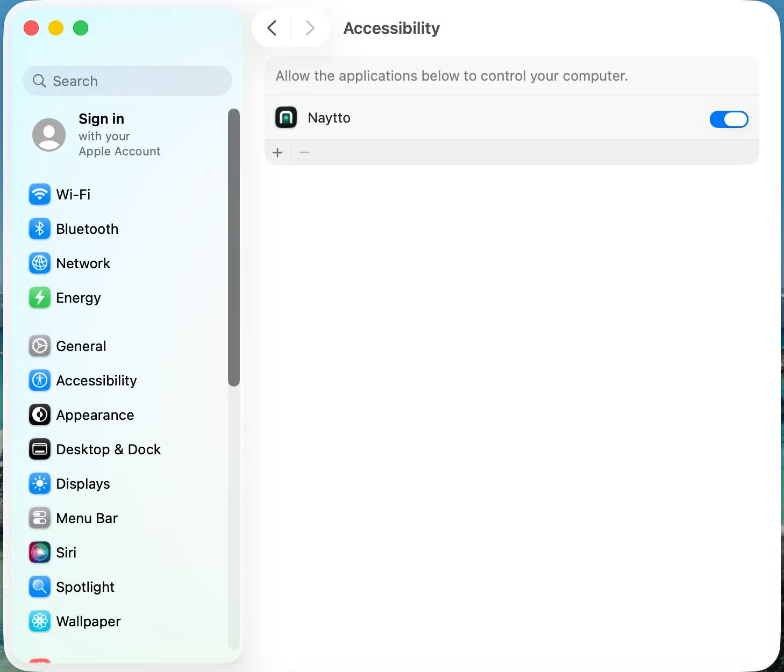This screenshot has width=784, height=672.
Task: Click the Bluetooth icon in sidebar
Action: coord(40,229)
